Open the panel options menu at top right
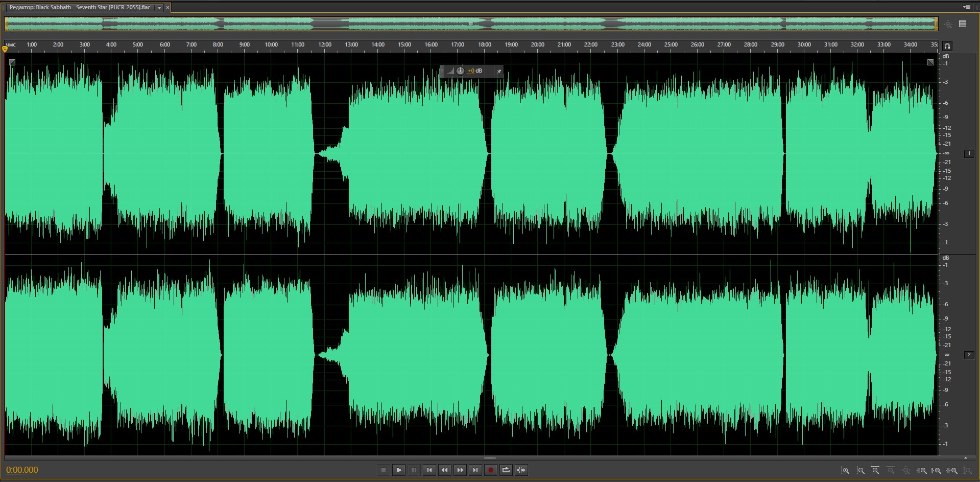 click(x=967, y=7)
